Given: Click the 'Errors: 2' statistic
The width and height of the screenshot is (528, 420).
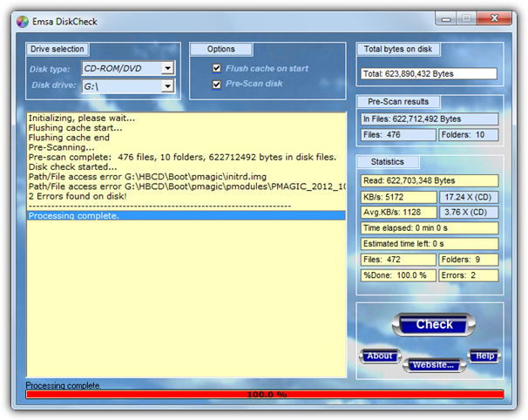Looking at the screenshot, I should coord(469,275).
